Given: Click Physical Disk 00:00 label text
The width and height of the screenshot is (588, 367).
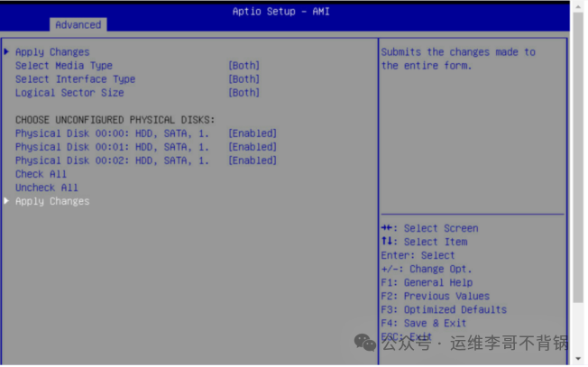Looking at the screenshot, I should tap(112, 133).
